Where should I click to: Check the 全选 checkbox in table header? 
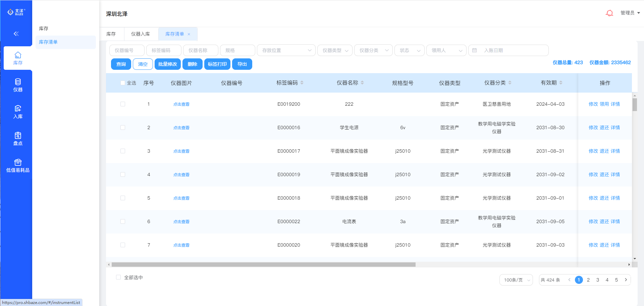(123, 83)
